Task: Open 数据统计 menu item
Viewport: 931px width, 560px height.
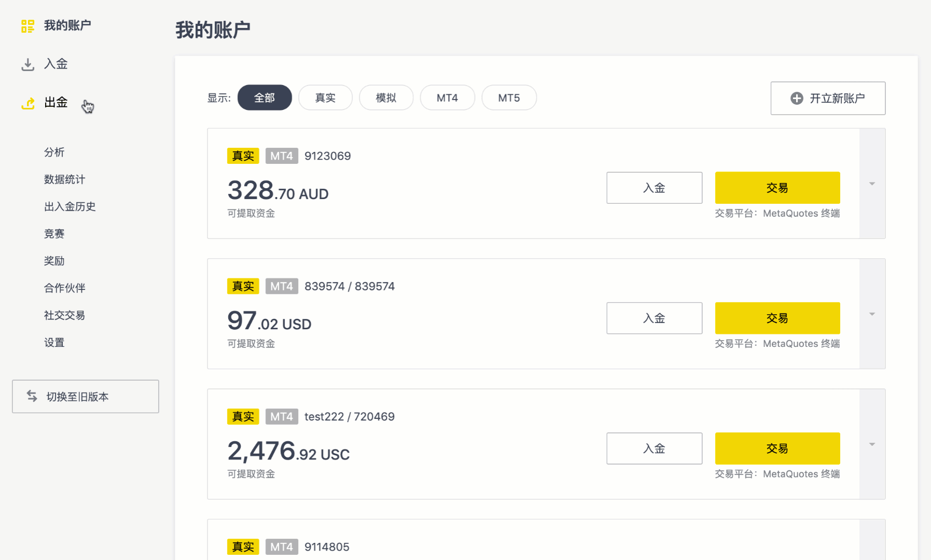Action: [64, 179]
